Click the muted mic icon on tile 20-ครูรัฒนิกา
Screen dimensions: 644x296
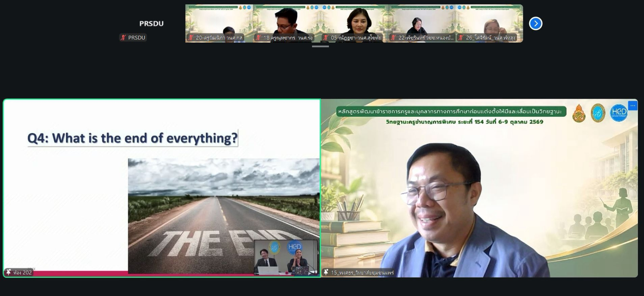(x=191, y=38)
